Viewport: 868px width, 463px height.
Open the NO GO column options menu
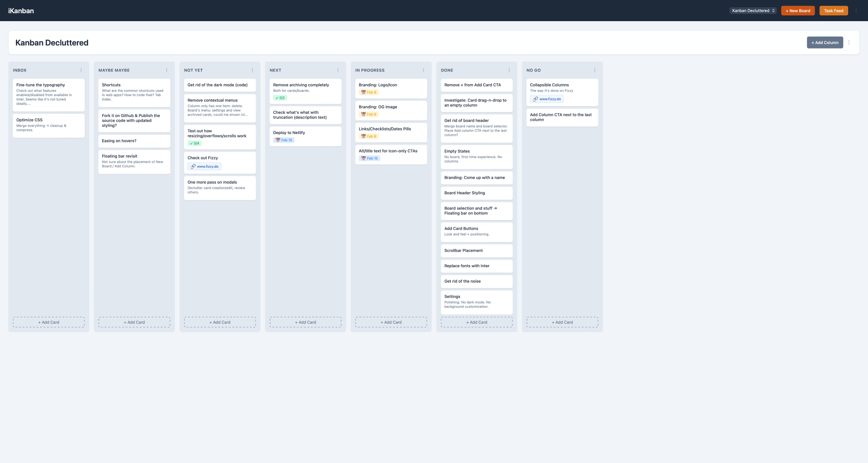coord(594,70)
